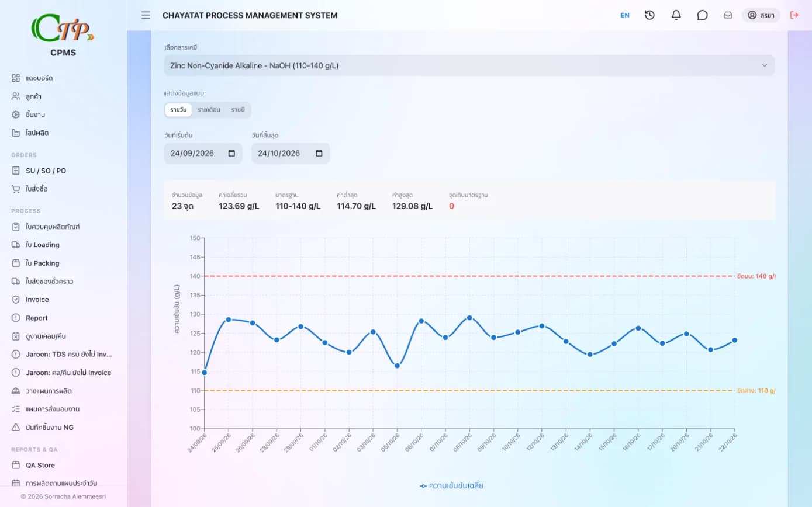Open calendar picker icon for วันที่เริ่มต้น
The width and height of the screenshot is (812, 507).
[231, 153]
